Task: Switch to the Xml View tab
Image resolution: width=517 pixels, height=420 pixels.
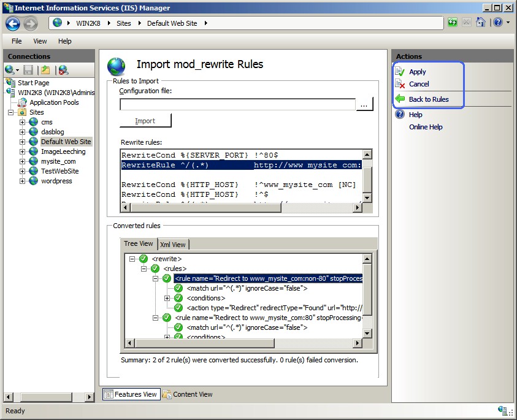Action: [173, 244]
